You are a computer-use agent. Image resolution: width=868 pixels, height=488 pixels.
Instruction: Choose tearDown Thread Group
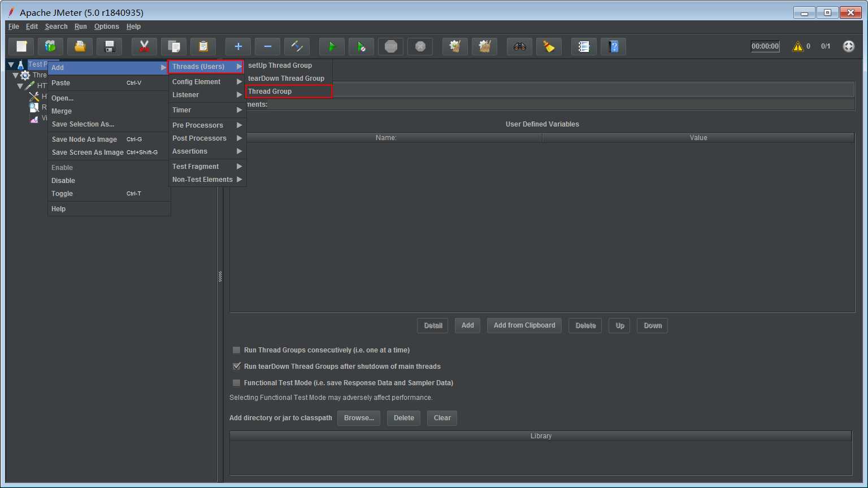[x=289, y=79]
